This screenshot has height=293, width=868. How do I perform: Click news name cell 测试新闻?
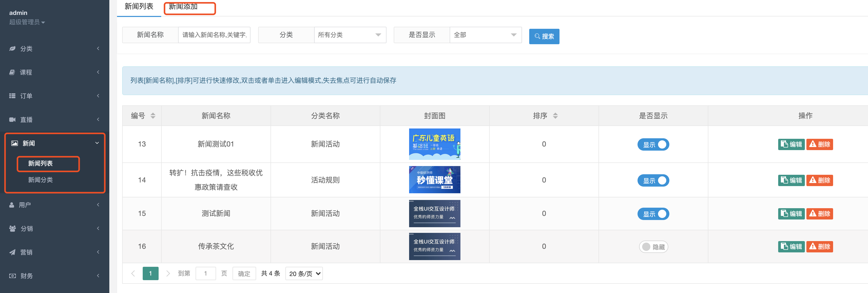(216, 214)
